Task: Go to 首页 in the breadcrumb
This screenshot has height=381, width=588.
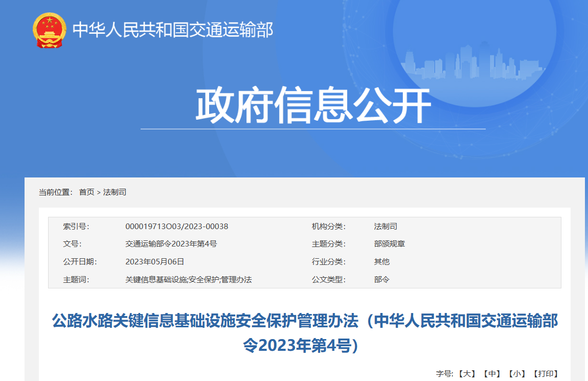Action: [x=86, y=192]
